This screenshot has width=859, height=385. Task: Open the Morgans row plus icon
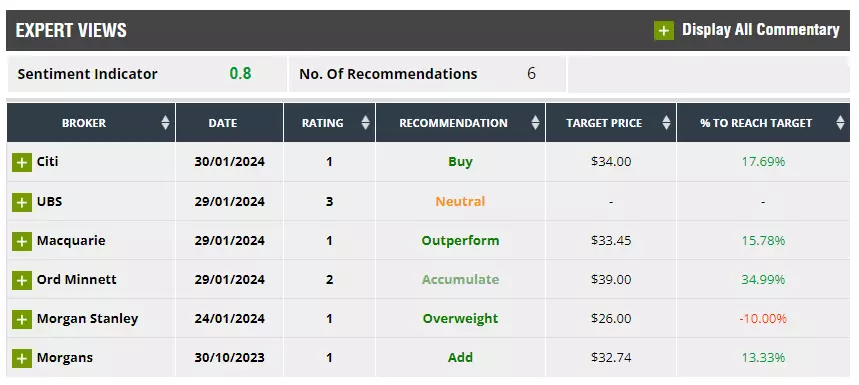22,359
